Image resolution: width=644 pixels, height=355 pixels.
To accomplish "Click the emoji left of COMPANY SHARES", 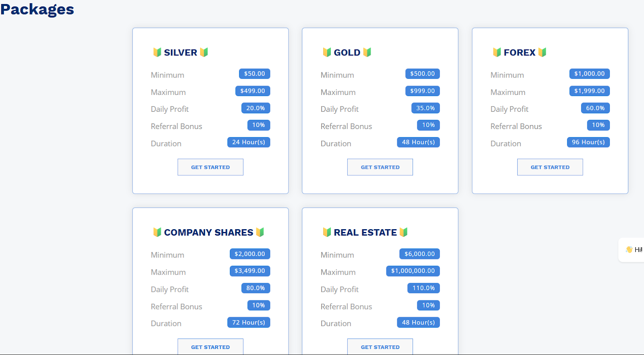I will pyautogui.click(x=157, y=232).
